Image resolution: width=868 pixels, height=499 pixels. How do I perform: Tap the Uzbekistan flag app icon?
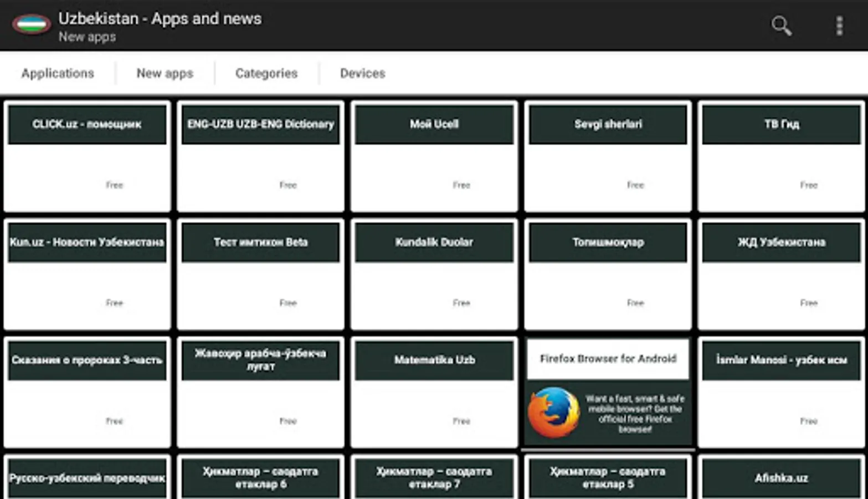coord(32,25)
